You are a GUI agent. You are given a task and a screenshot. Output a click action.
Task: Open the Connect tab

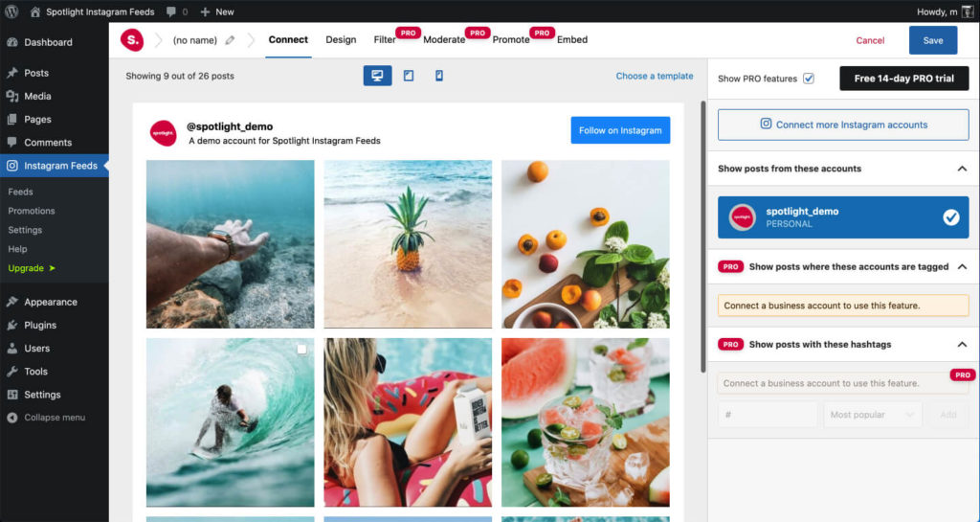click(x=288, y=39)
